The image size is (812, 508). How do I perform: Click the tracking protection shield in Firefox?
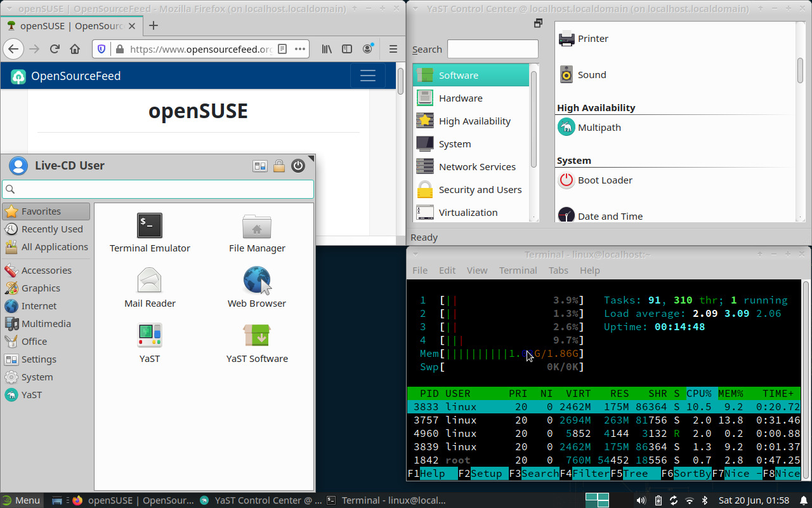pyautogui.click(x=101, y=48)
